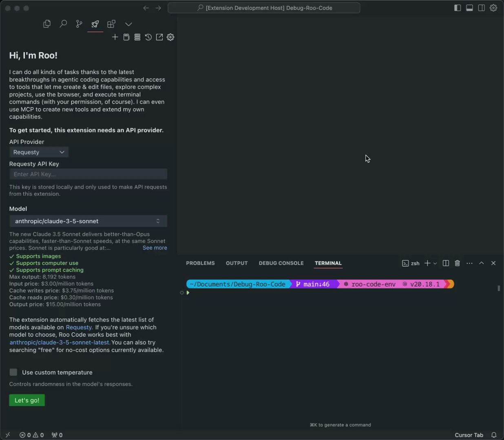The width and height of the screenshot is (504, 440).
Task: Open MCP servers icon in Roo toolbar
Action: pos(137,37)
